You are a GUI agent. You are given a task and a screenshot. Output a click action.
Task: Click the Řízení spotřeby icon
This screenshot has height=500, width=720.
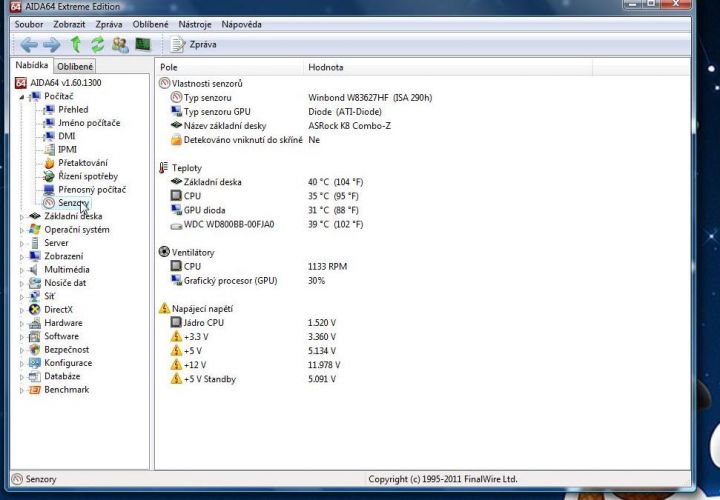49,176
